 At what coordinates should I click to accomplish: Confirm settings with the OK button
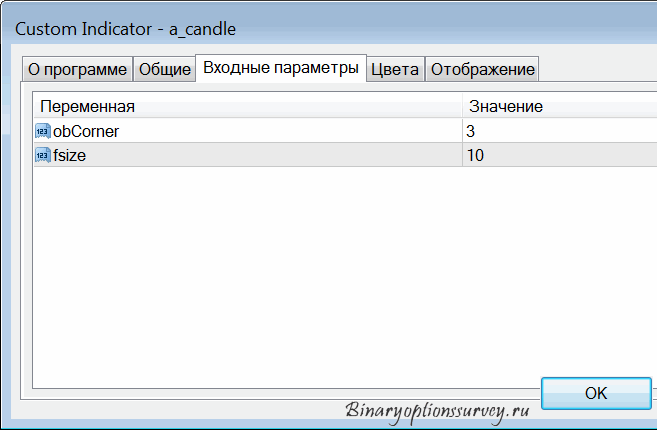(596, 393)
